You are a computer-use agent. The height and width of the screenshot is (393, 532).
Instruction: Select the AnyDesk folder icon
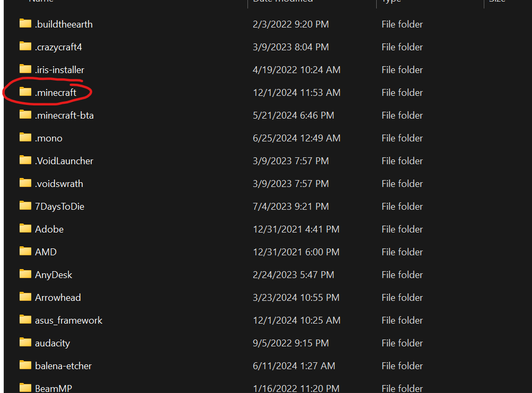pos(25,274)
